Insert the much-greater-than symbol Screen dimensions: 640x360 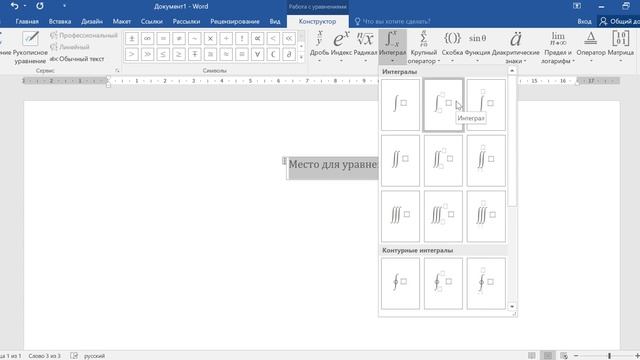(x=147, y=54)
